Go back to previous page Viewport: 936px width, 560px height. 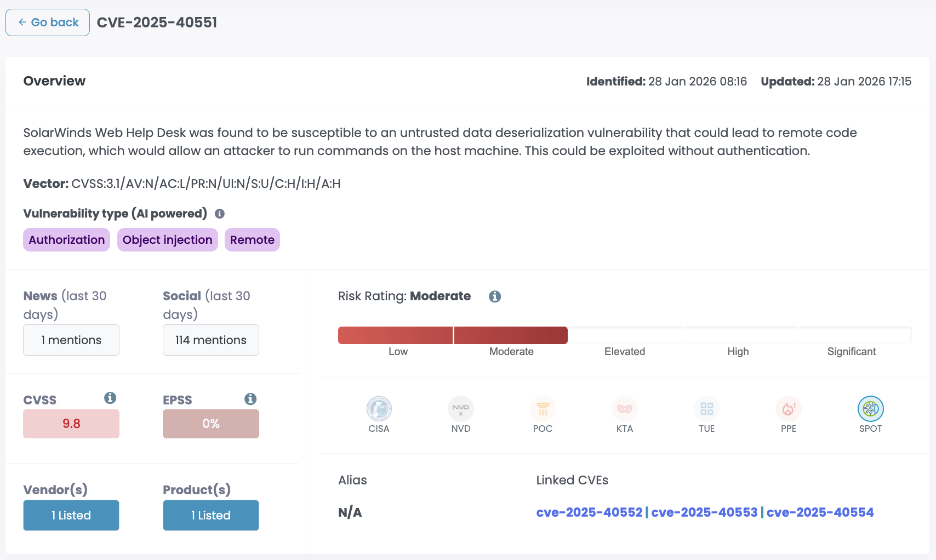tap(48, 22)
